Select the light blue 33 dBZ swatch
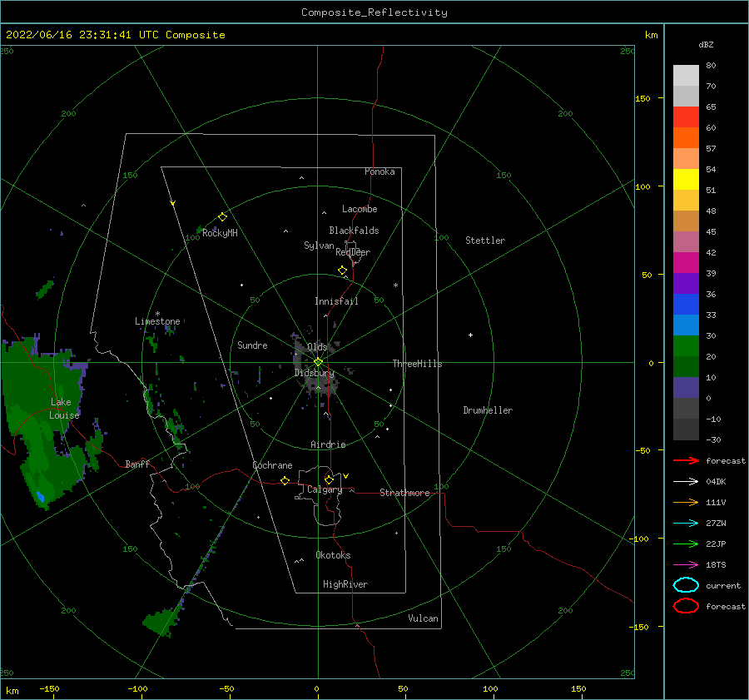This screenshot has height=700, width=749. [x=686, y=325]
